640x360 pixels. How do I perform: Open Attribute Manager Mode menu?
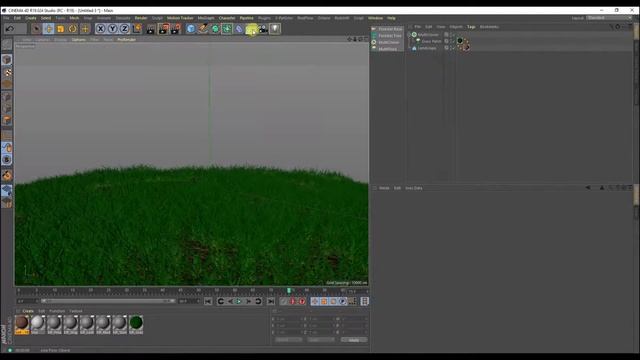(x=384, y=188)
